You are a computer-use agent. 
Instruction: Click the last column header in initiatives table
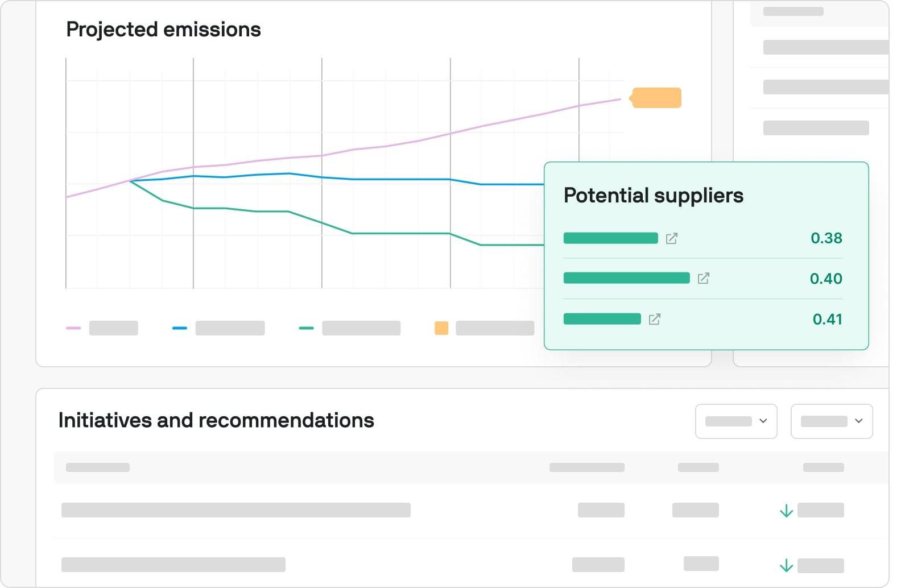(823, 467)
